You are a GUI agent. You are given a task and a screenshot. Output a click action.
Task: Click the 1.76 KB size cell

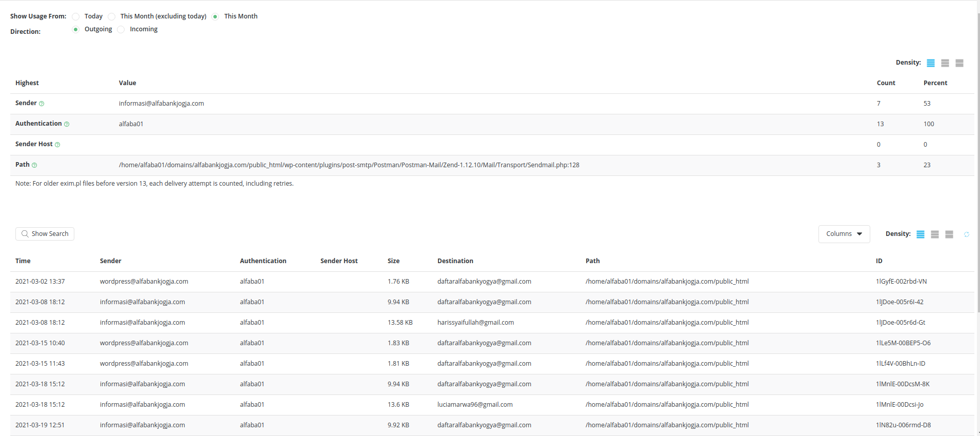coord(398,282)
